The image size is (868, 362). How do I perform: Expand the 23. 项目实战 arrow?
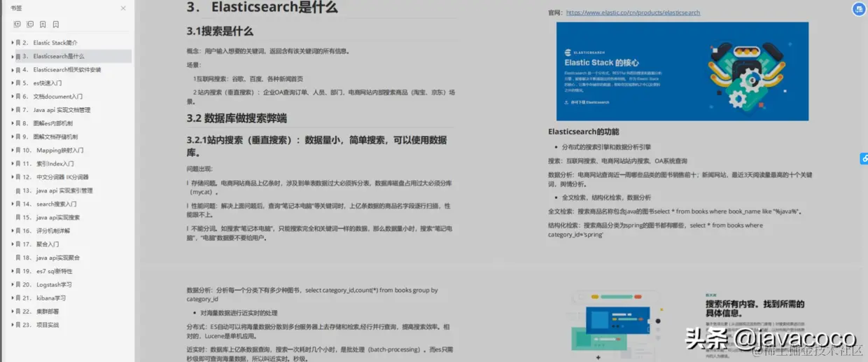tap(12, 325)
